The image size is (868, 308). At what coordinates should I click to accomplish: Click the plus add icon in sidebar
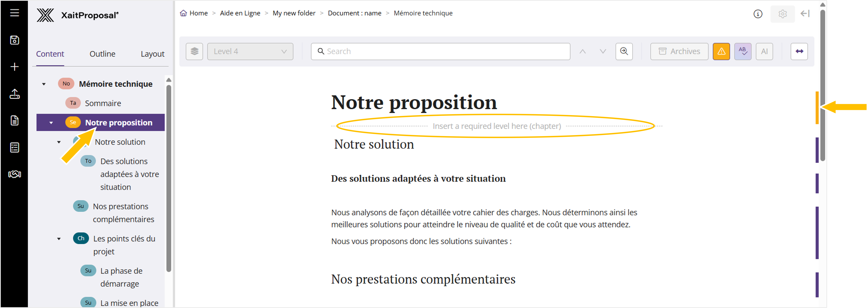[x=14, y=67]
